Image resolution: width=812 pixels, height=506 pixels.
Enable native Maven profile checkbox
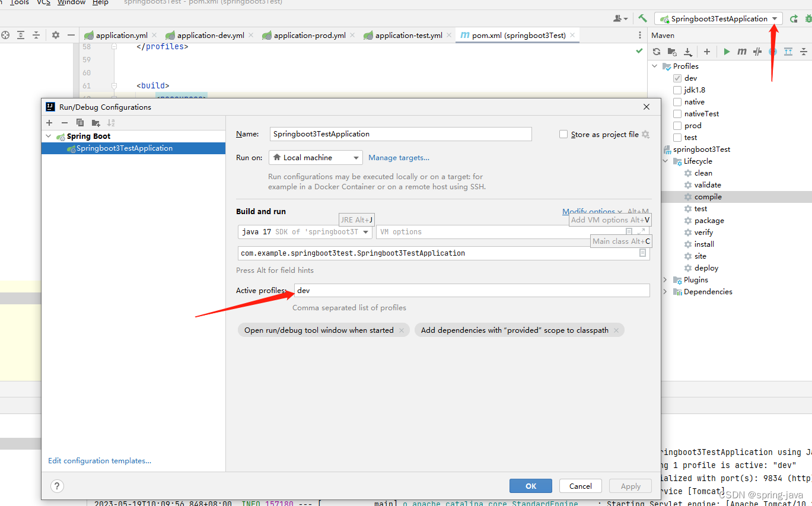[x=677, y=101]
